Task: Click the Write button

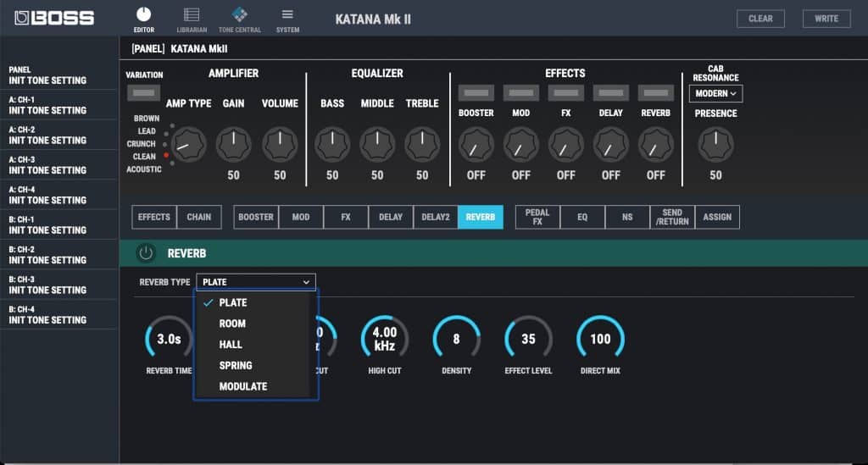Action: click(826, 19)
